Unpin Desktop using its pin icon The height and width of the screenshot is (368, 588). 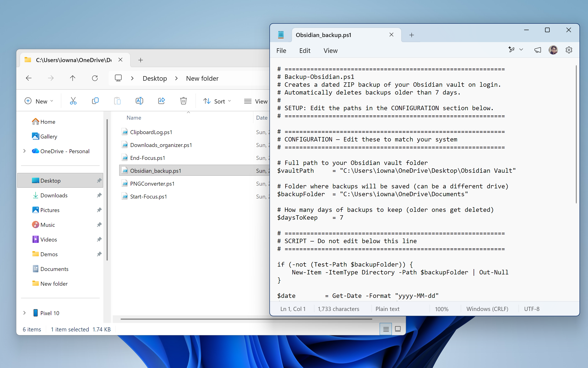click(x=99, y=181)
